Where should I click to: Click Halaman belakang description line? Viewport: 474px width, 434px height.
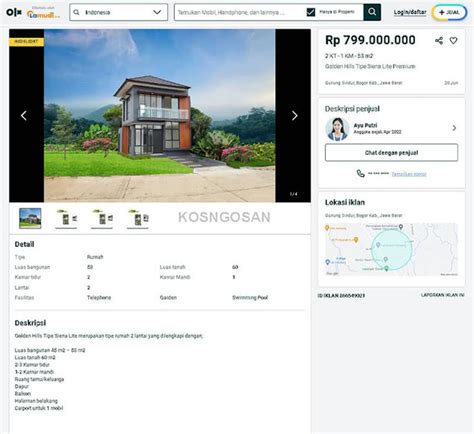pos(36,401)
